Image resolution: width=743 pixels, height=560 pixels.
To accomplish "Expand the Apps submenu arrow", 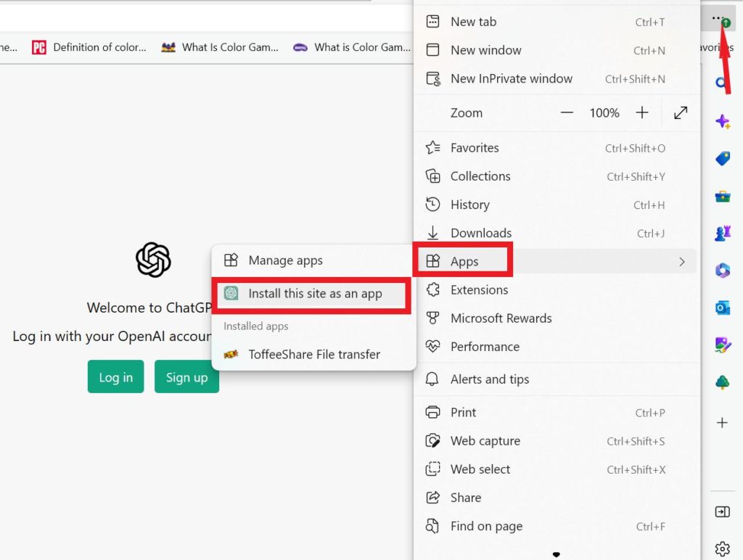I will tap(682, 262).
